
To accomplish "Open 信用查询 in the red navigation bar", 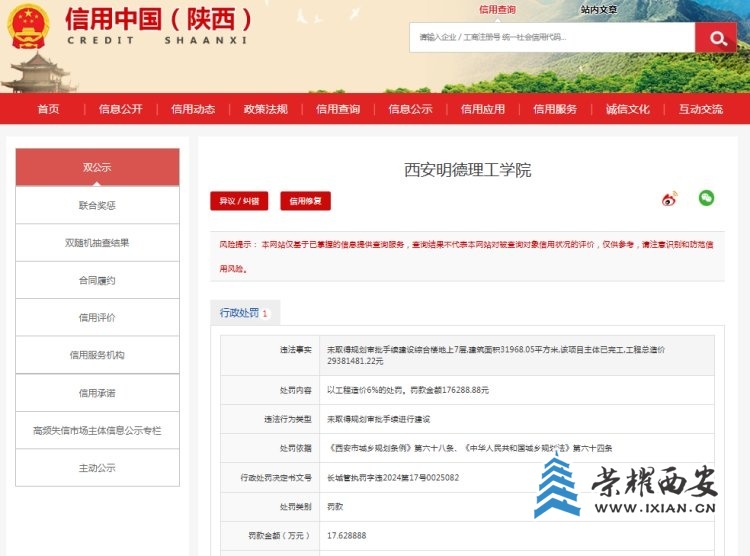I will (338, 109).
